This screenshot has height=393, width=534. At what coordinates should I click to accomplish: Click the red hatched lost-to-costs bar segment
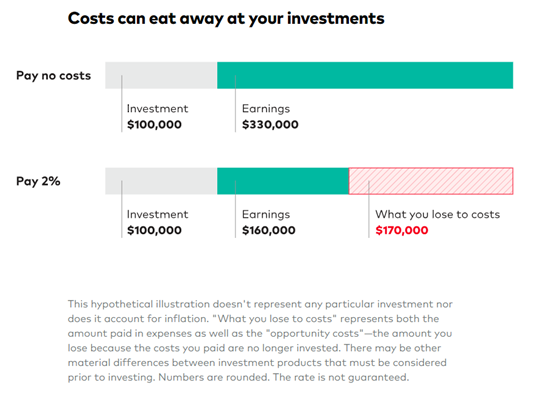pos(431,181)
